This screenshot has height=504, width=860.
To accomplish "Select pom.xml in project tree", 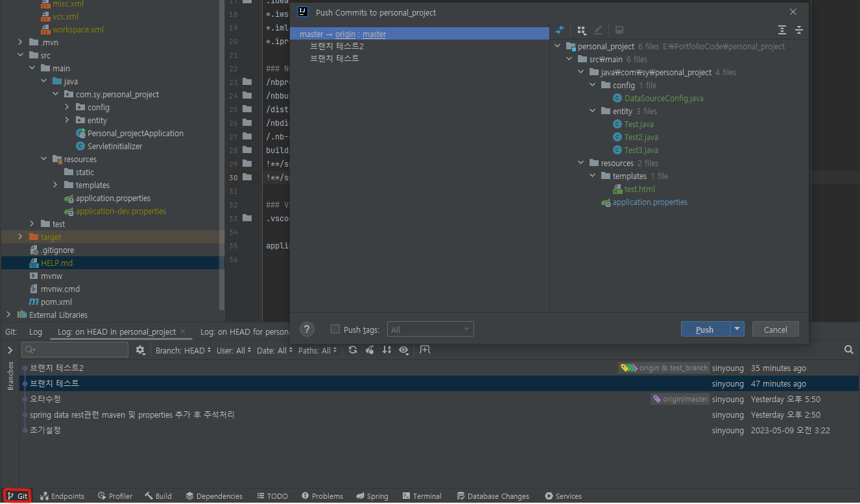I will tap(56, 302).
